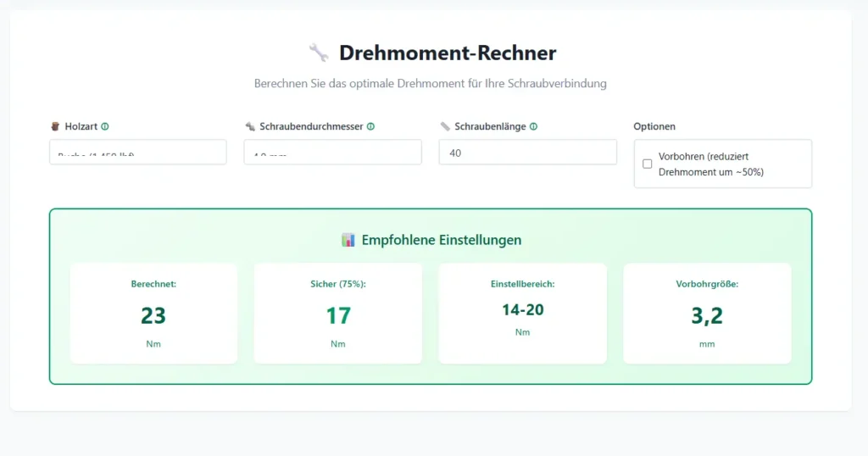Click the screw icon next to Schraubendurchmesser
The image size is (868, 456).
tap(250, 126)
